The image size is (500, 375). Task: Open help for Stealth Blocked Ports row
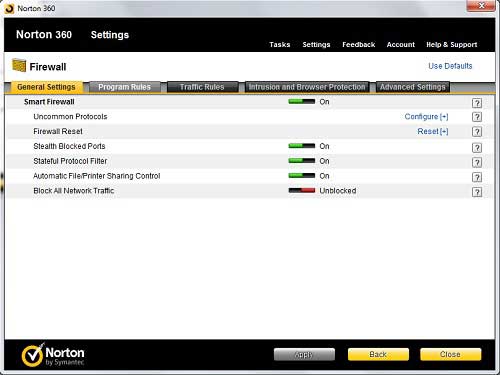point(477,147)
